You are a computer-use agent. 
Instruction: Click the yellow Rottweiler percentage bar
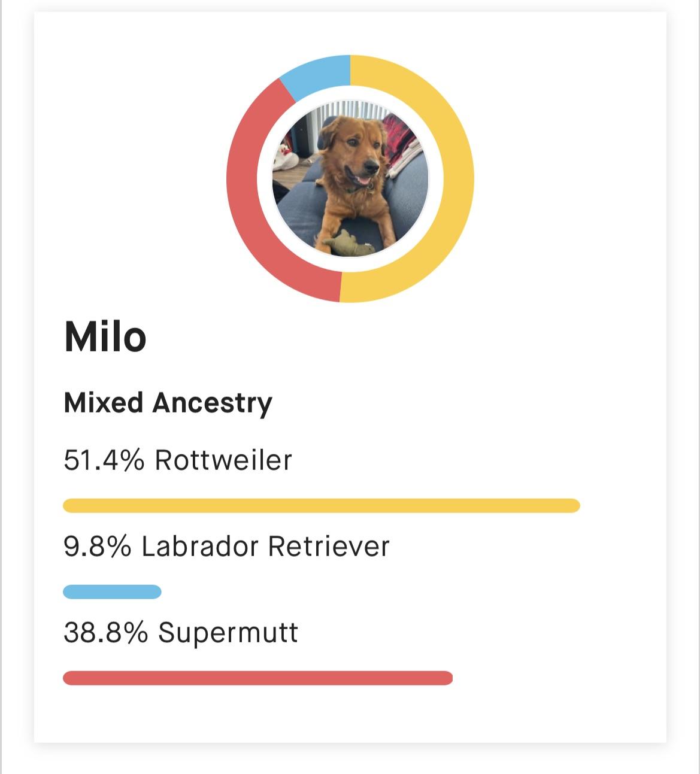point(321,506)
